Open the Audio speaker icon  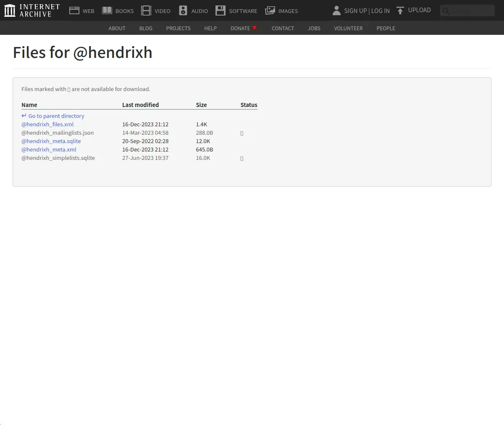pos(183,10)
